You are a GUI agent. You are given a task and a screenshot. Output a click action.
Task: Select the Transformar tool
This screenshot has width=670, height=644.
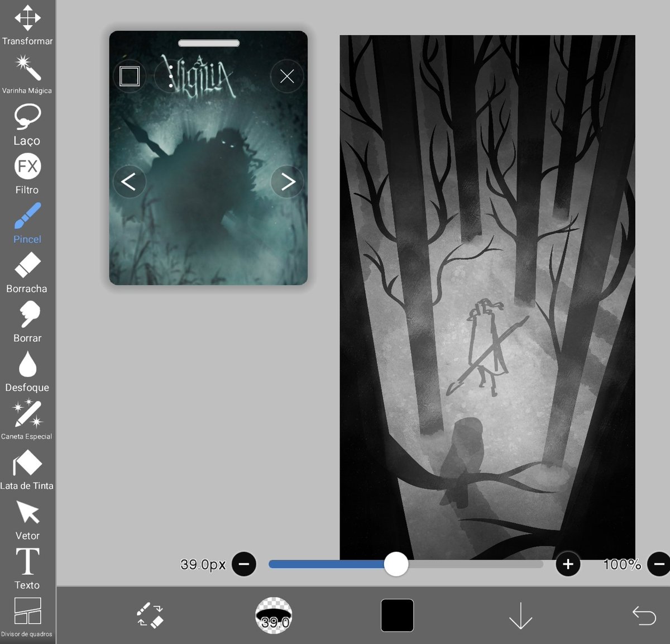(x=27, y=25)
